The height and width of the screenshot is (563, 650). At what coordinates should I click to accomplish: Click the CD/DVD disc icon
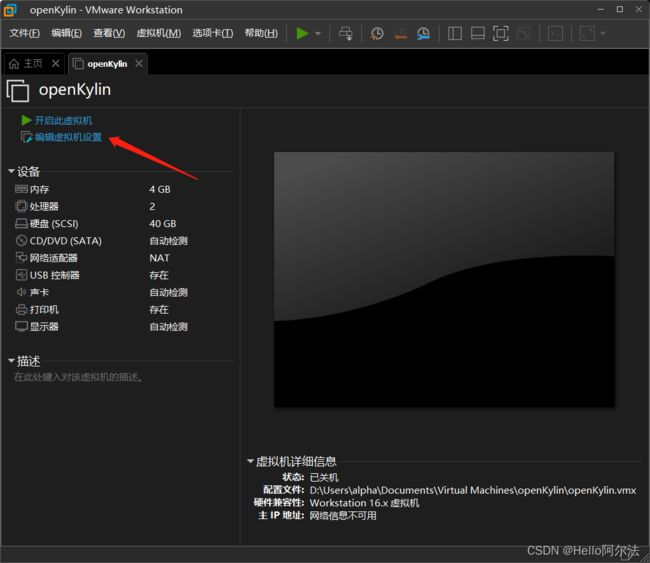(21, 240)
